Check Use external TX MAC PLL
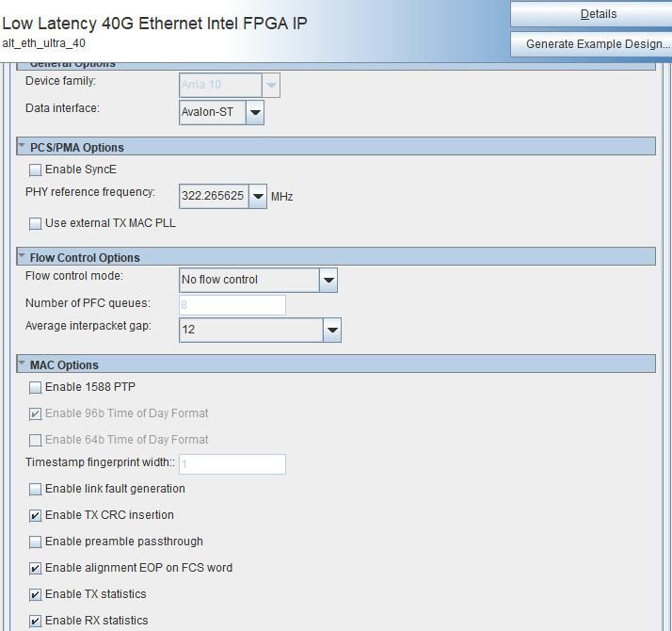Viewport: 672px width, 631px height. [x=35, y=223]
